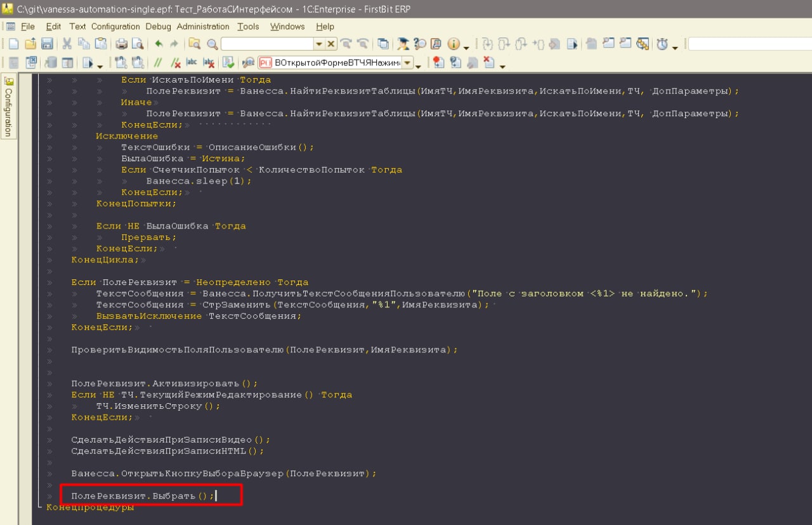The image size is (812, 525).
Task: Click Step Into debug icon
Action: click(487, 44)
